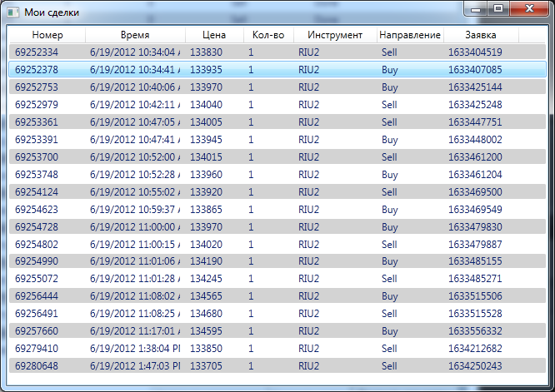Select trade number 69279410
Viewport: 555px width, 392px height.
[x=37, y=349]
